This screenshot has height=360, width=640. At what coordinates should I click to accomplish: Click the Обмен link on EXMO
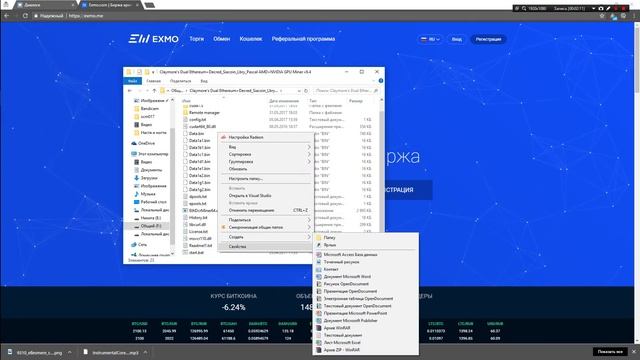point(222,39)
